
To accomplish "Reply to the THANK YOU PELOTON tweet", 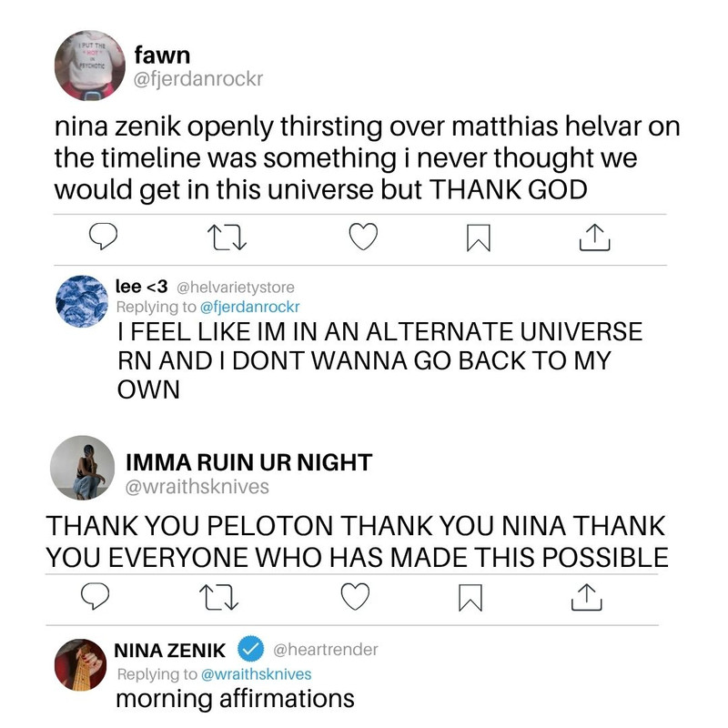I will [x=96, y=596].
